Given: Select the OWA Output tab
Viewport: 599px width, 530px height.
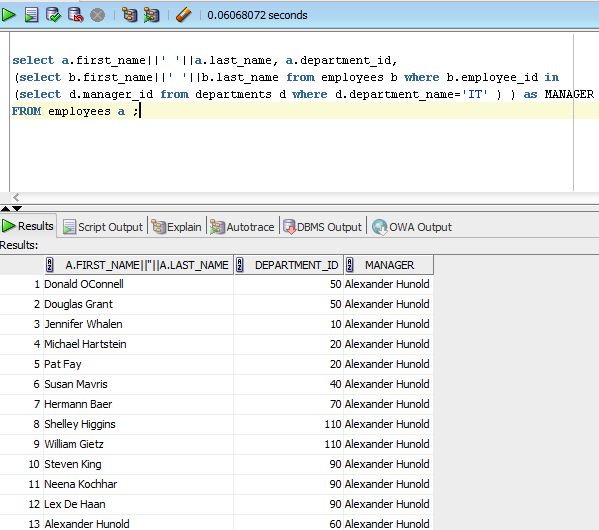Looking at the screenshot, I should click(x=411, y=227).
